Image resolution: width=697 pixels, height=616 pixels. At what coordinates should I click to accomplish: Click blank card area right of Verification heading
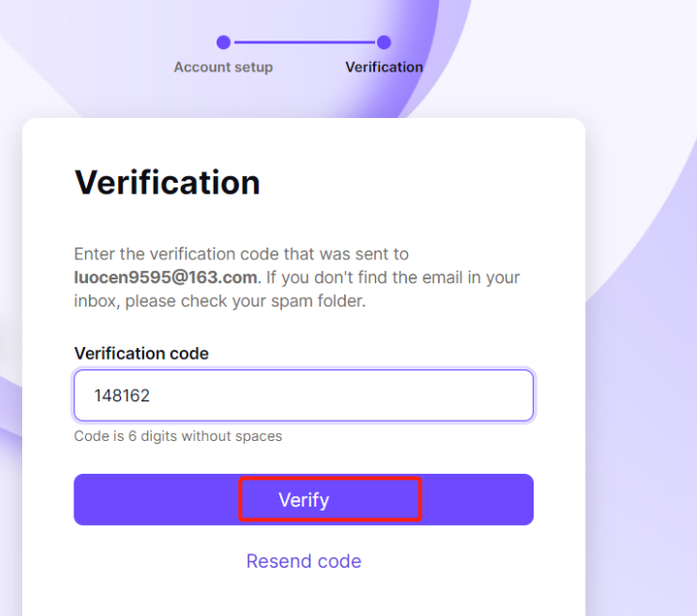425,183
